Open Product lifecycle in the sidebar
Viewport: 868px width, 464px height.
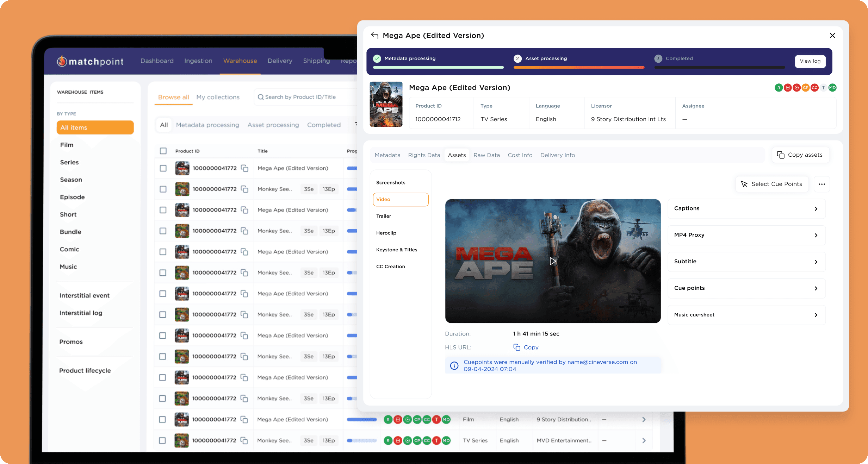(85, 370)
